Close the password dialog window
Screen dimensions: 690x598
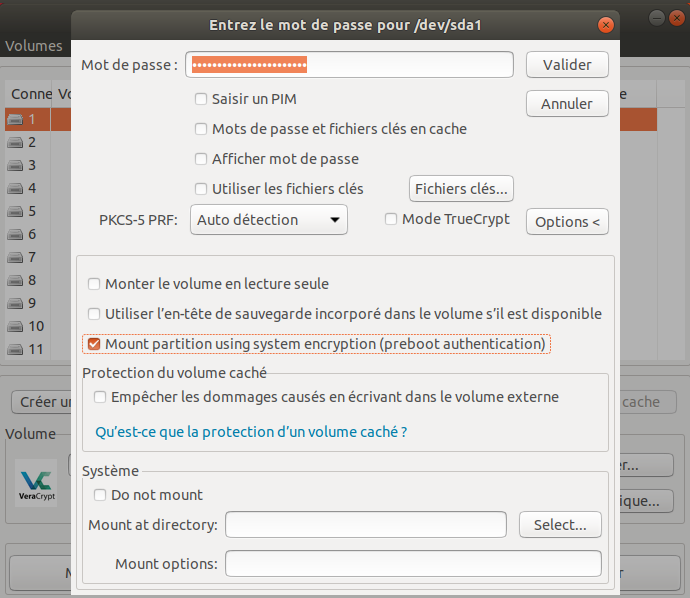604,24
